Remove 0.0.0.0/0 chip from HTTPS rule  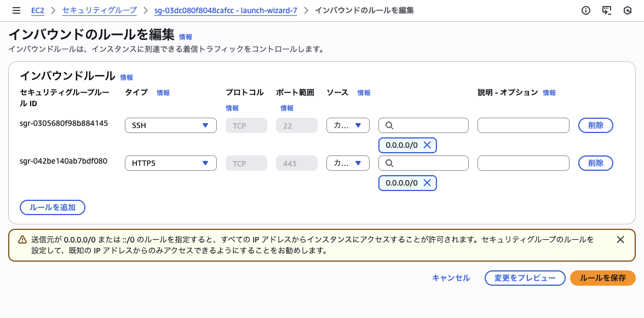point(427,183)
